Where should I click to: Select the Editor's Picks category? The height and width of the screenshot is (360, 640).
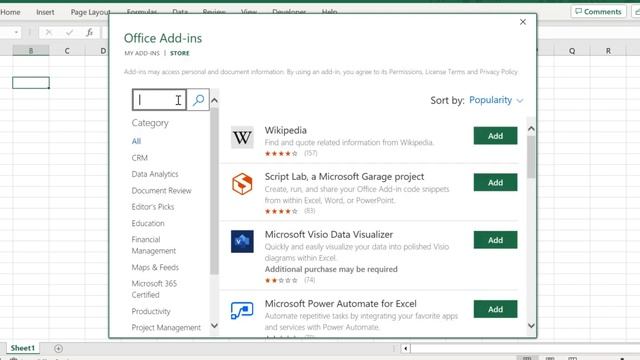pyautogui.click(x=153, y=207)
